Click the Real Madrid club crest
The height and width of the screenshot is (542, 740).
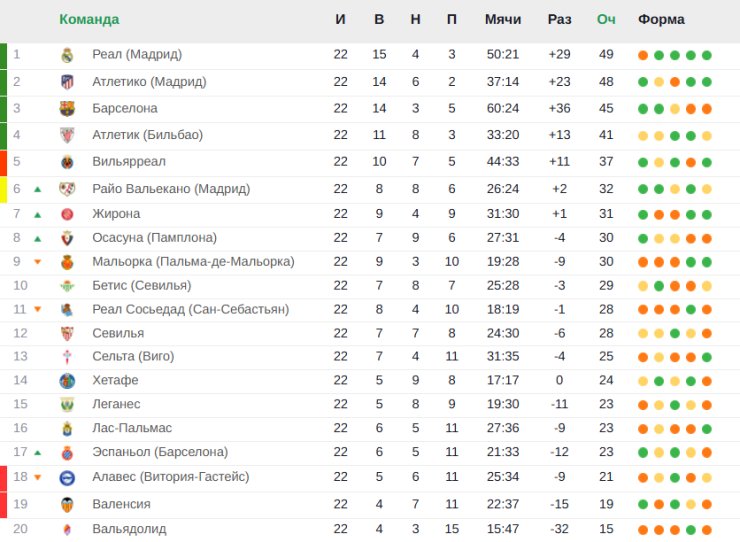67,55
